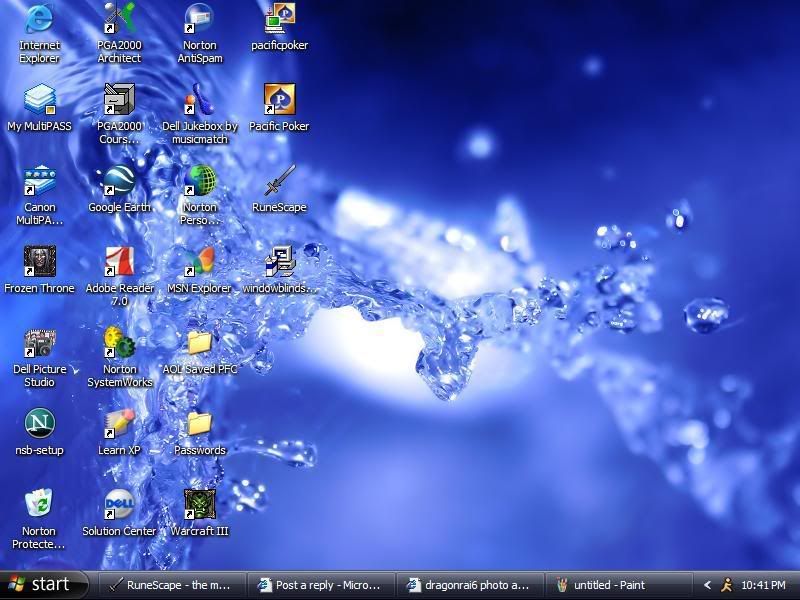Select the Warcraft III desktop icon
This screenshot has height=600, width=800.
click(x=199, y=506)
